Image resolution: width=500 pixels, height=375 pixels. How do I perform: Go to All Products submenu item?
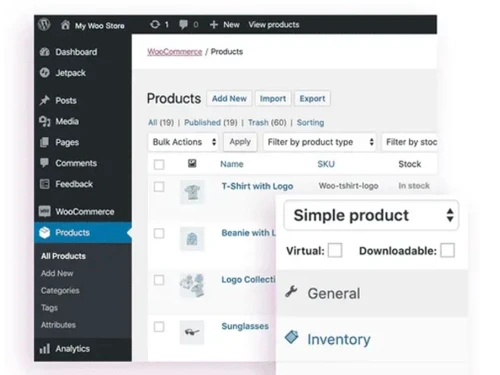click(63, 256)
